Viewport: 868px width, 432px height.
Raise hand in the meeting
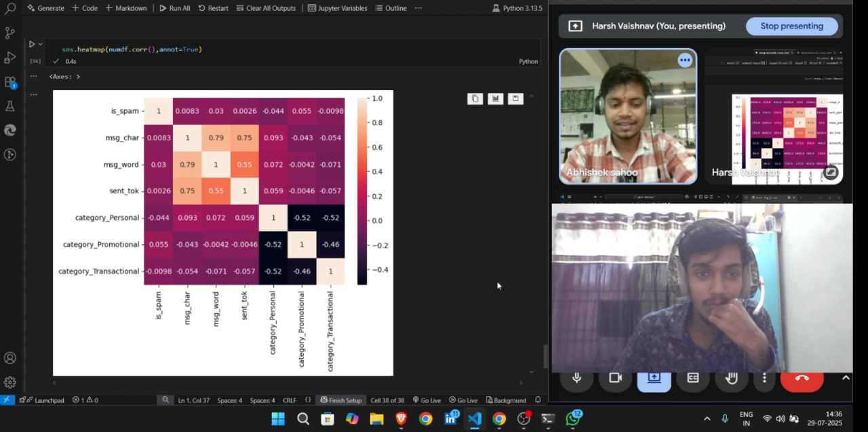coord(731,378)
